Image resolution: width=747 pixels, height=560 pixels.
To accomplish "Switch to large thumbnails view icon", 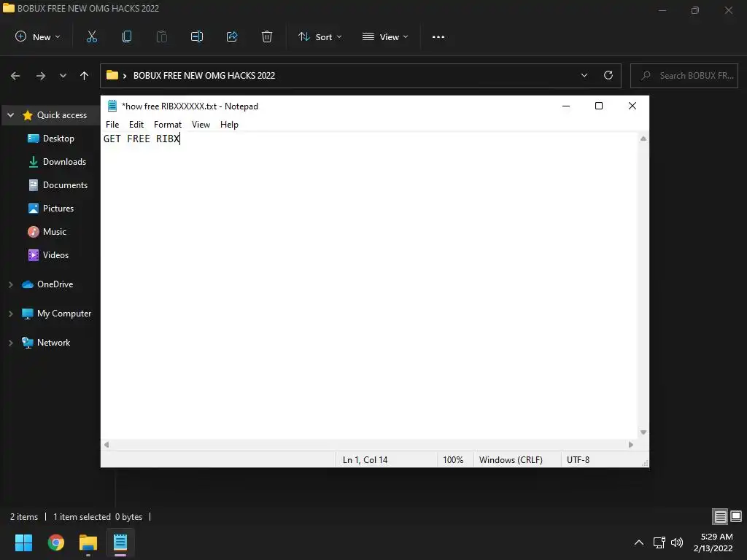I will [736, 516].
